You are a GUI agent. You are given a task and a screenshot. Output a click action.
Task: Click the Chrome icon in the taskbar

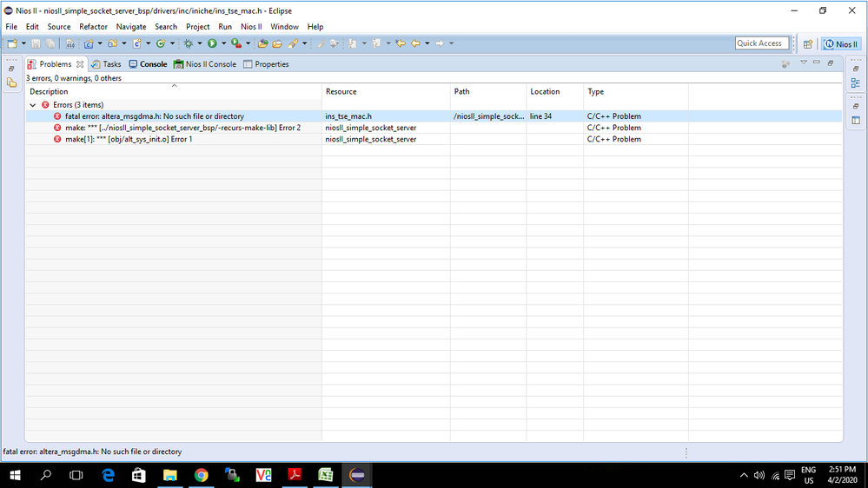pos(202,475)
